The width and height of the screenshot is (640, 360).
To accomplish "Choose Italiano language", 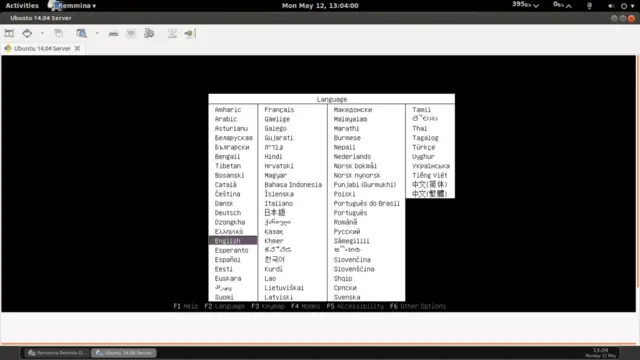I will 278,204.
